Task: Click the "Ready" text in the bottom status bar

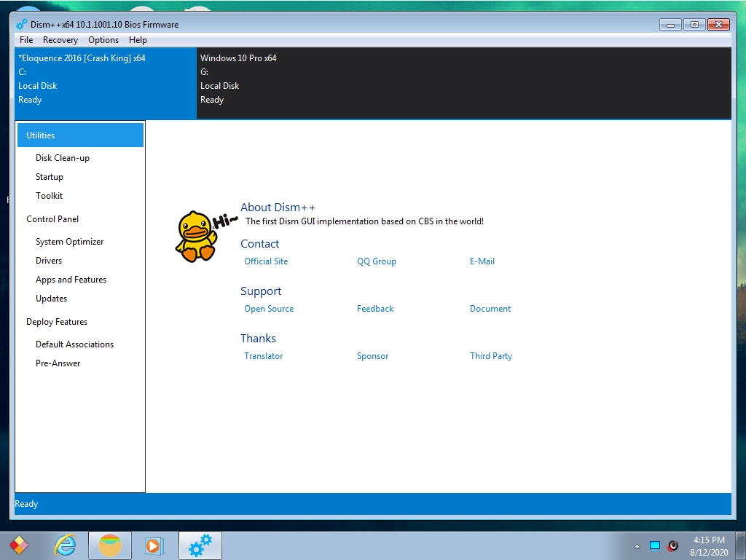Action: [x=26, y=504]
